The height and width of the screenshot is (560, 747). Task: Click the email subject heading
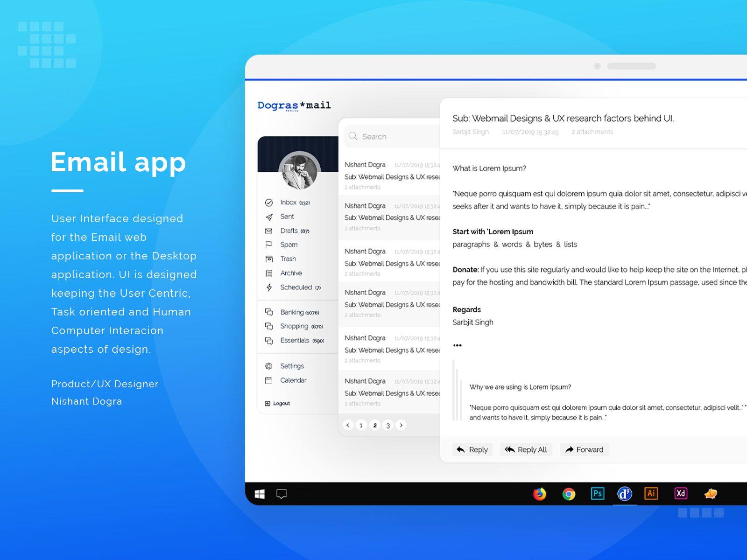pyautogui.click(x=563, y=119)
